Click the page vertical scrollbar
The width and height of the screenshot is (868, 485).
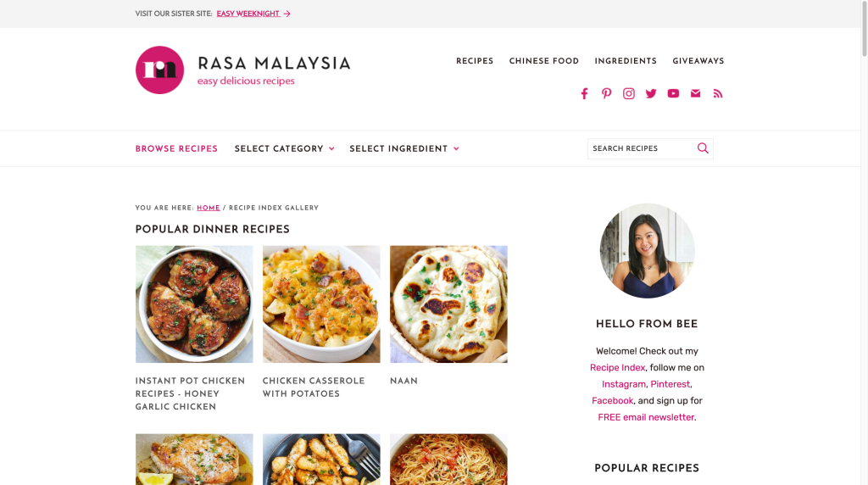pyautogui.click(x=864, y=242)
